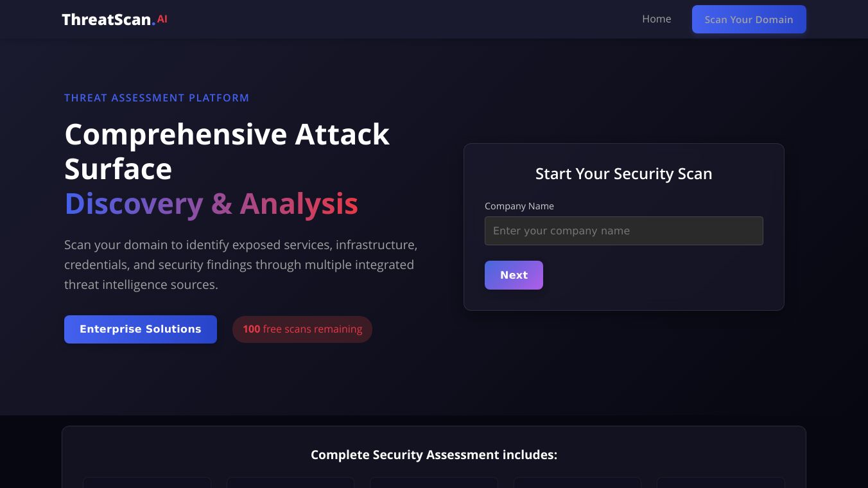Click the 100 free scans remaining badge
Image resolution: width=868 pixels, height=488 pixels.
302,329
